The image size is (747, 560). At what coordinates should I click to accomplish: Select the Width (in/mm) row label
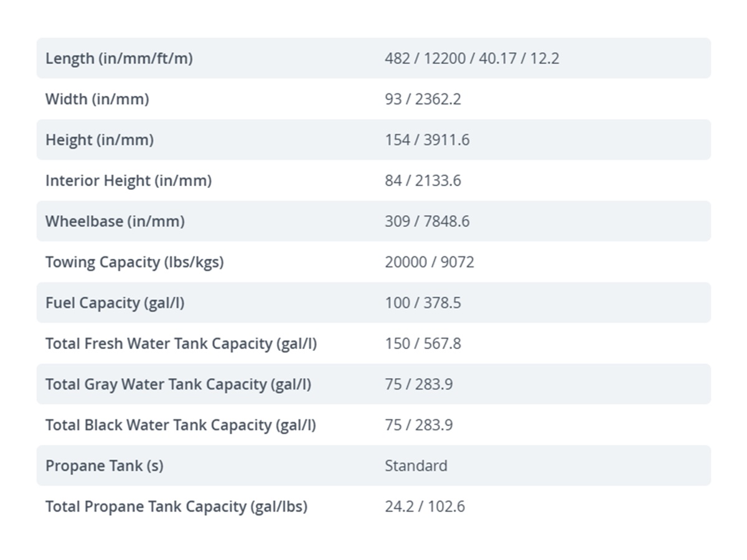pyautogui.click(x=97, y=99)
